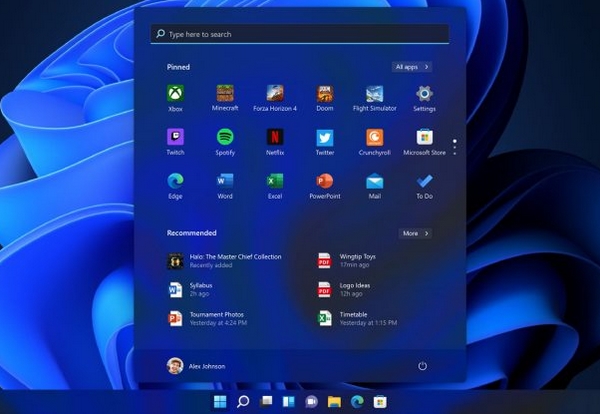
Task: Open File Explorer from the taskbar
Action: coord(334,401)
